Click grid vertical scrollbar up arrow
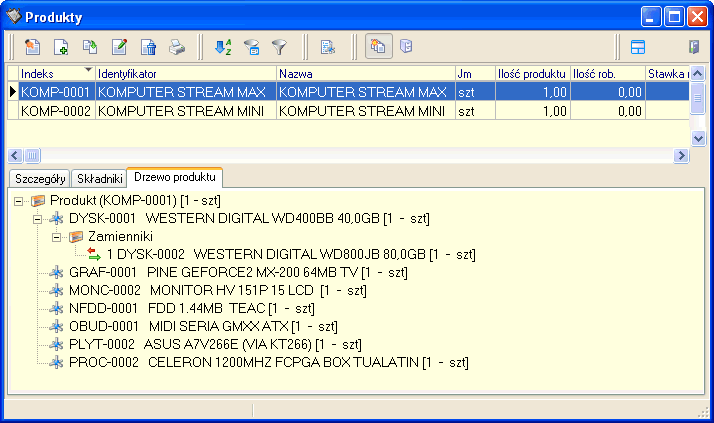714x423 pixels. pyautogui.click(x=698, y=73)
